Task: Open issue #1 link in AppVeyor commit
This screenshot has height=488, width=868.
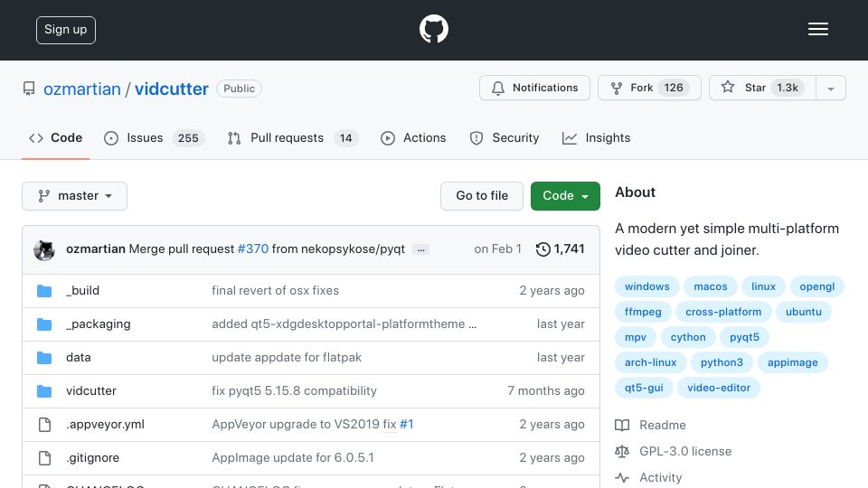Action: pyautogui.click(x=406, y=425)
